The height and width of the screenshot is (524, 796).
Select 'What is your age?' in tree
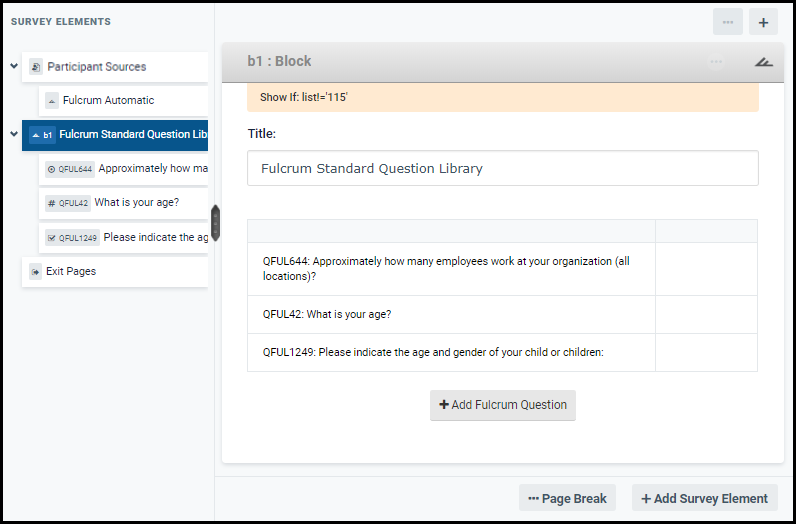click(123, 203)
